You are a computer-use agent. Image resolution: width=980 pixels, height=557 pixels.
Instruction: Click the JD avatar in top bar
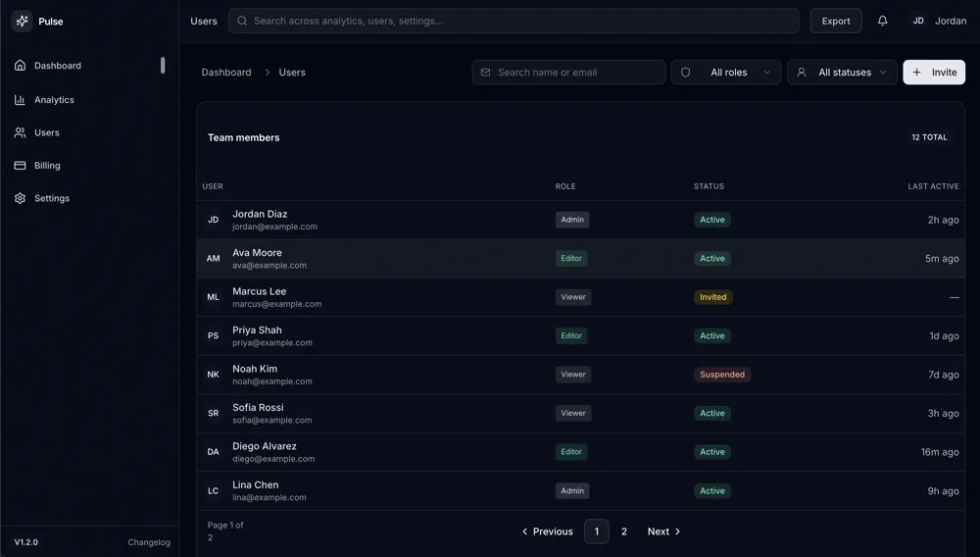tap(918, 21)
